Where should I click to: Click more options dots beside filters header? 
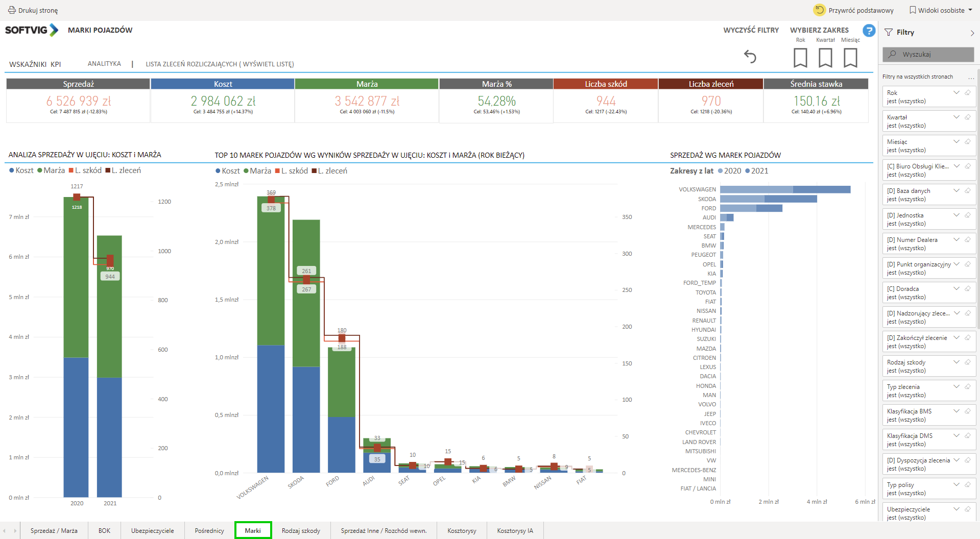(x=971, y=77)
